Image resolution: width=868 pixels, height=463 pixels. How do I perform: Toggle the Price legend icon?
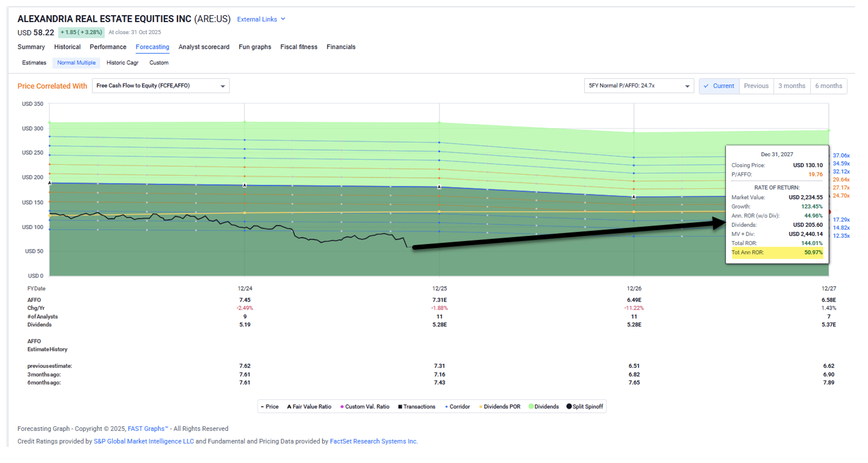[x=263, y=407]
